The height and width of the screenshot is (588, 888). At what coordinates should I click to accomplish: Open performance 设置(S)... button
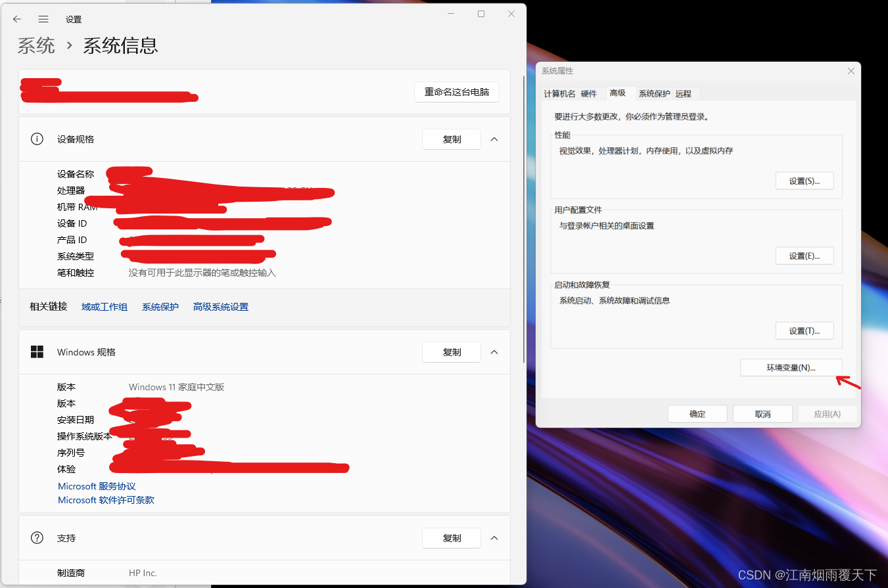click(x=805, y=181)
